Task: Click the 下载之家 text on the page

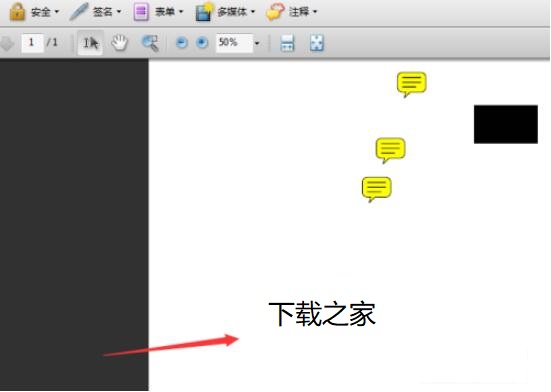Action: (x=322, y=314)
